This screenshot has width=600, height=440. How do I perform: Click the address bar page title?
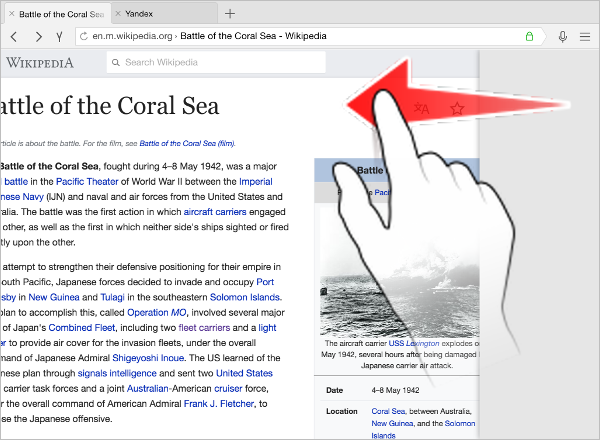pos(253,36)
